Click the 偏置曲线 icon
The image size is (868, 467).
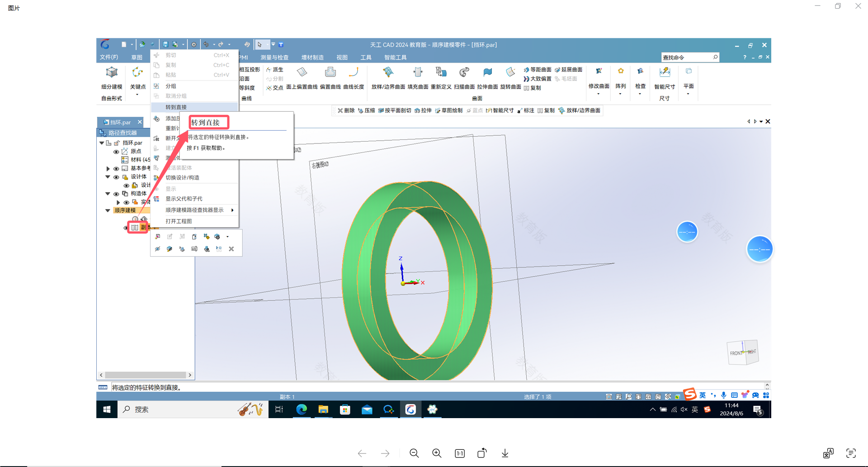tap(330, 72)
